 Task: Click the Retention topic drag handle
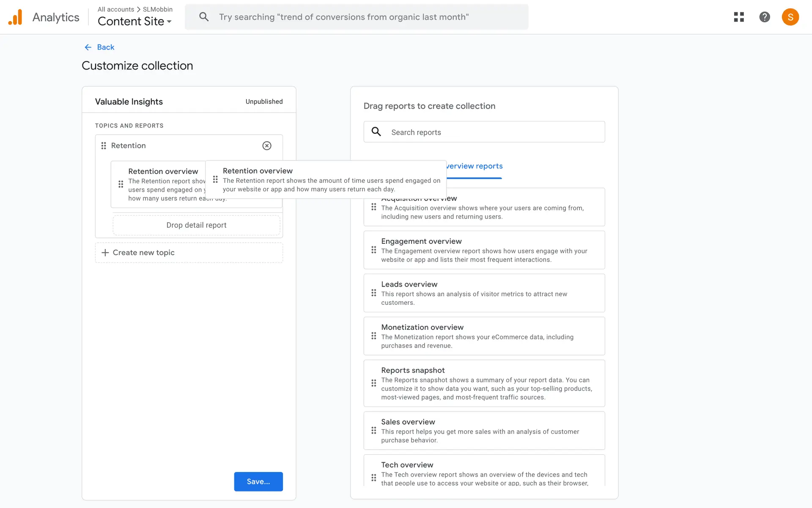point(104,146)
